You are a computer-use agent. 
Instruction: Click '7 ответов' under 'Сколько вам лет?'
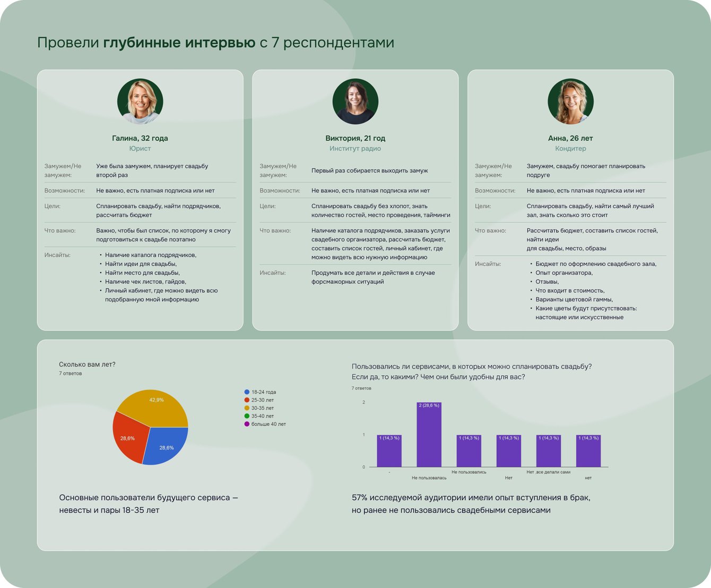(71, 374)
